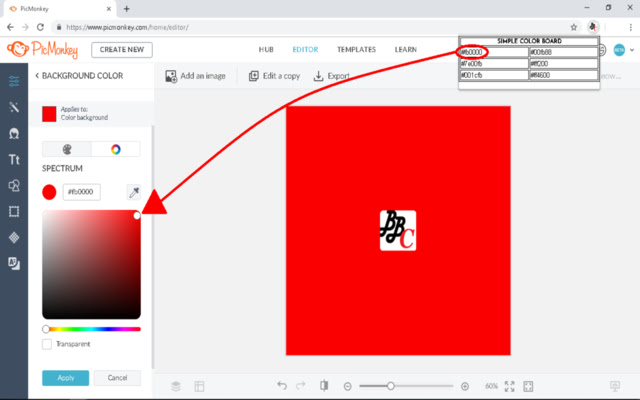Open a new browser tab

(x=127, y=9)
